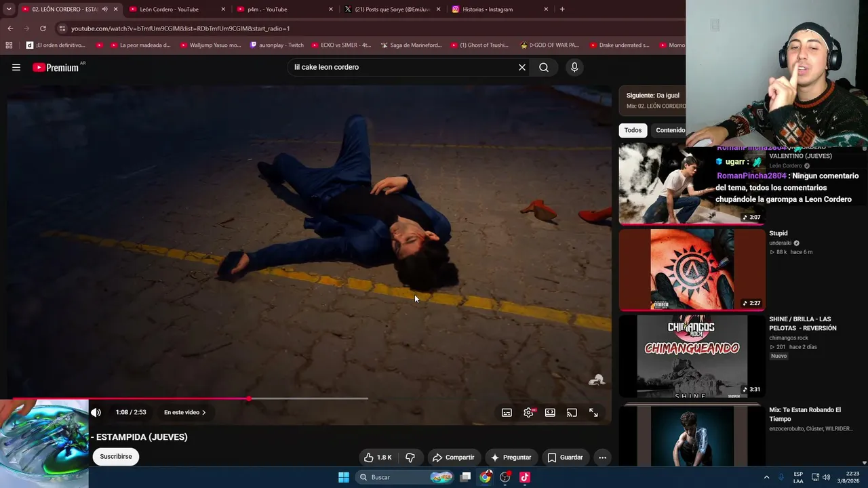
Task: Visit the underaiki channel name
Action: click(x=781, y=243)
